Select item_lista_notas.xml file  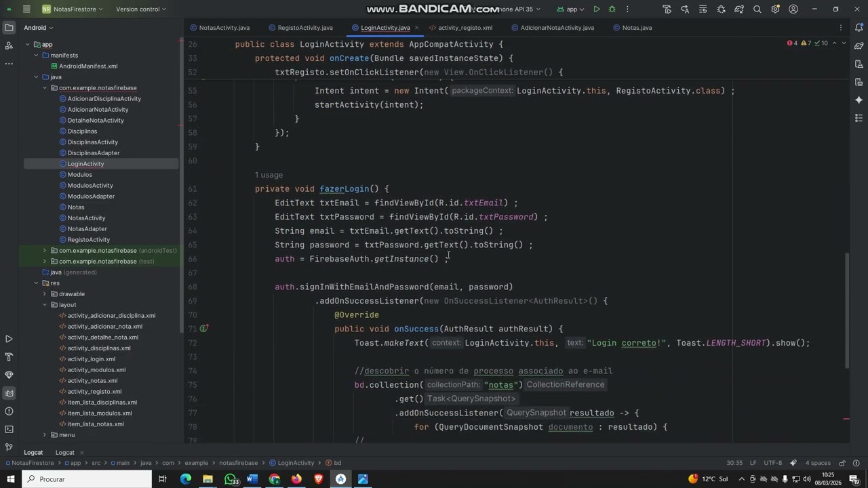[x=96, y=424]
